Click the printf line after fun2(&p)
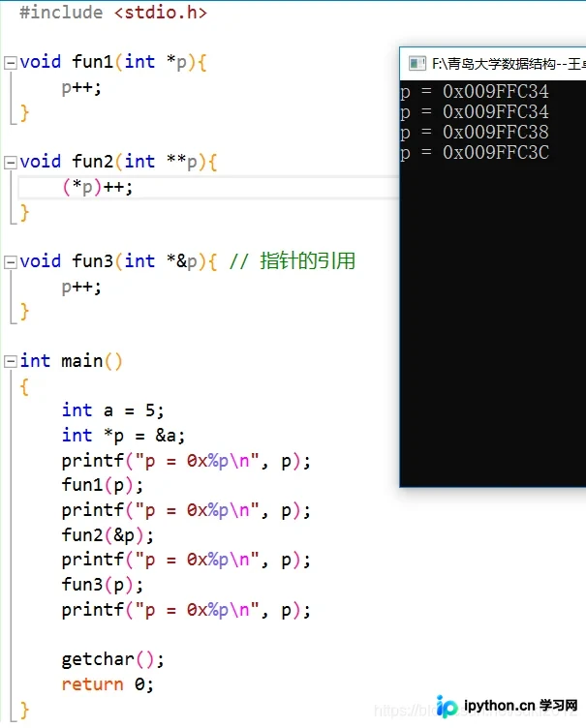 pos(186,561)
